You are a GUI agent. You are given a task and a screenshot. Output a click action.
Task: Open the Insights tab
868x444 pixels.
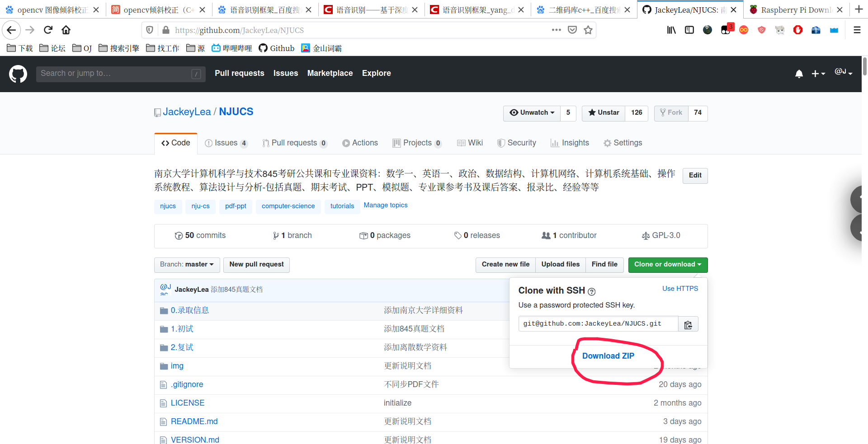click(570, 143)
